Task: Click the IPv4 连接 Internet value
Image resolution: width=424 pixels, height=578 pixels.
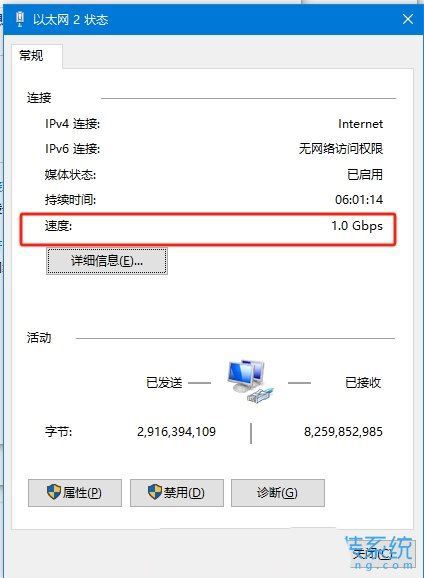Action: (x=361, y=124)
